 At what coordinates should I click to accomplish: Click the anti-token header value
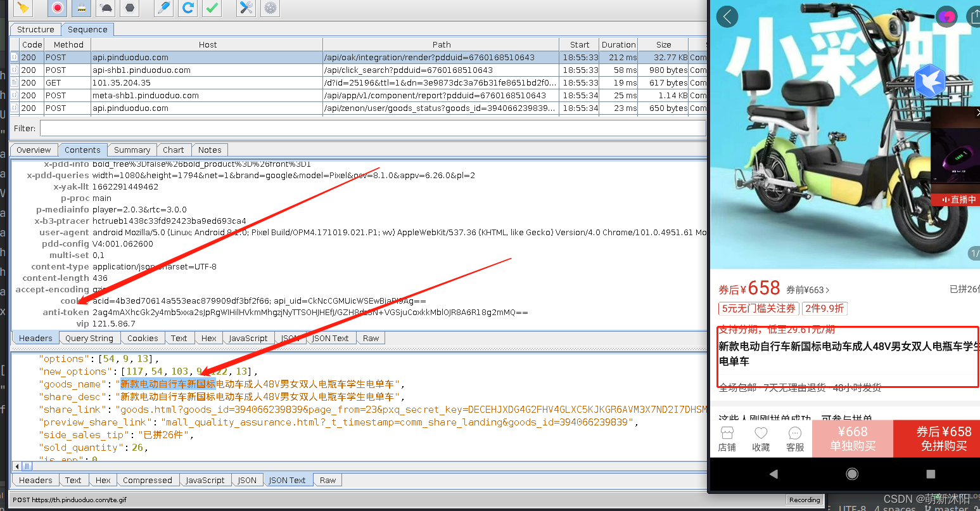click(x=310, y=312)
